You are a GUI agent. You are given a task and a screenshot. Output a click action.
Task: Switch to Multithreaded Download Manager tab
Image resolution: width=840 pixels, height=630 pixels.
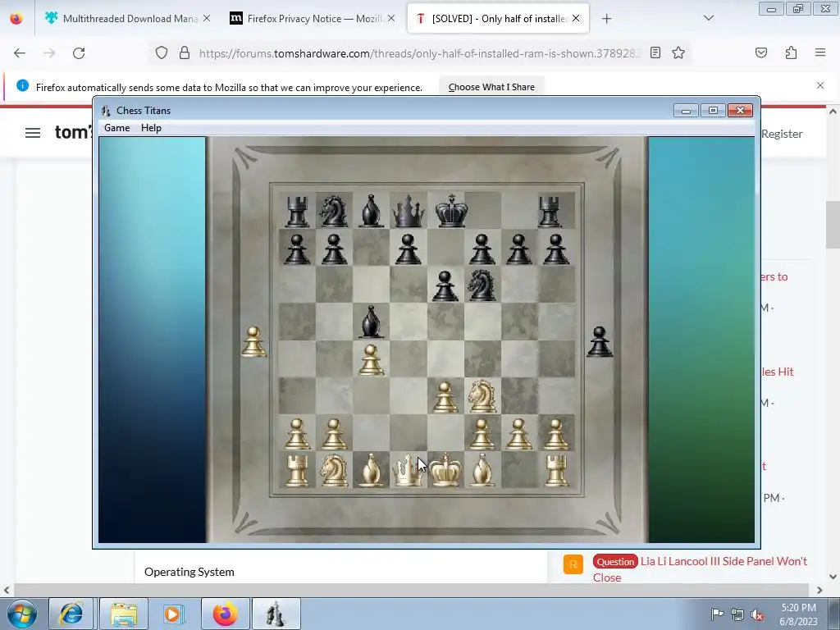(x=130, y=19)
